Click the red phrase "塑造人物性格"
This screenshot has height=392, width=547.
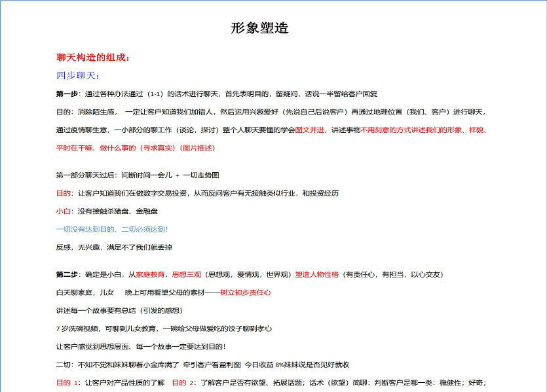coord(317,275)
